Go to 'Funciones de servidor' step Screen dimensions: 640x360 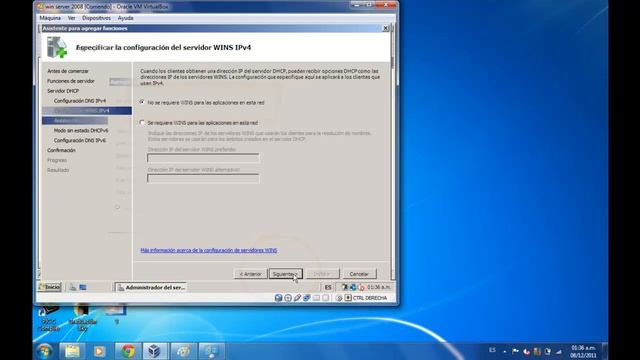[x=71, y=81]
